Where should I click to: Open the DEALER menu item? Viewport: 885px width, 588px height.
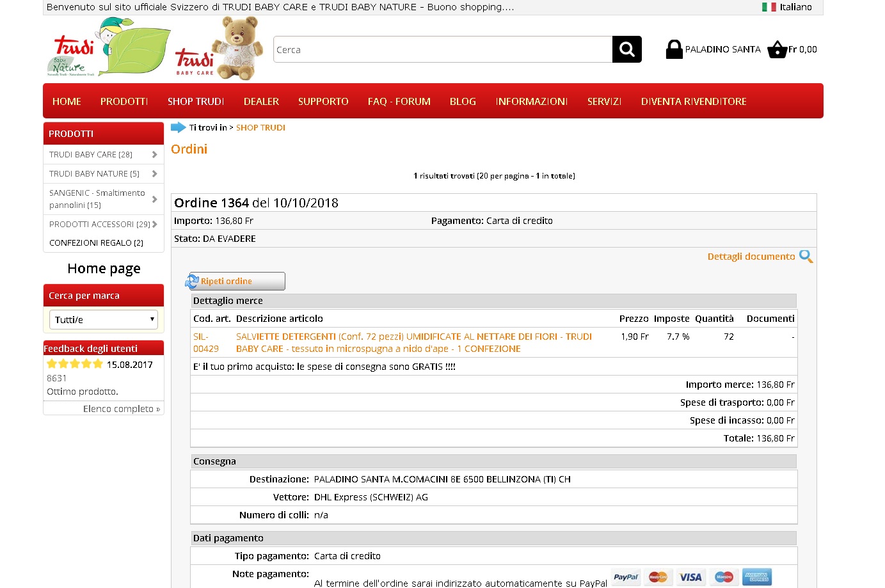point(261,101)
